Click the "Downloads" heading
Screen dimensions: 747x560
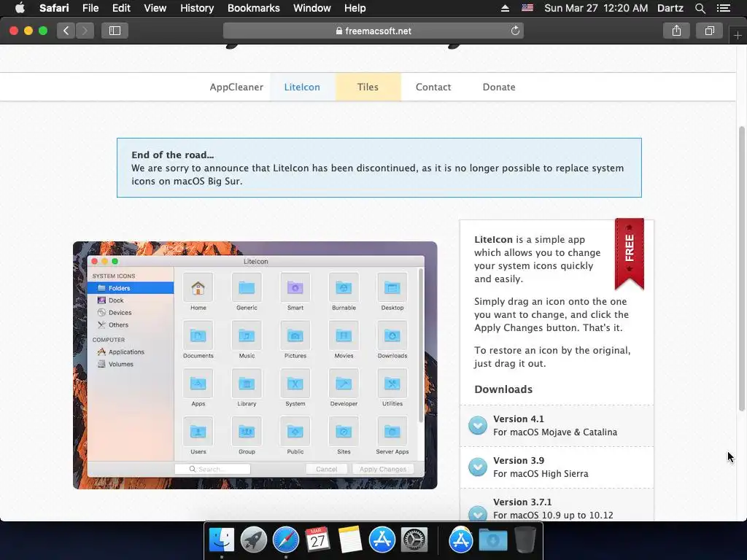click(503, 389)
